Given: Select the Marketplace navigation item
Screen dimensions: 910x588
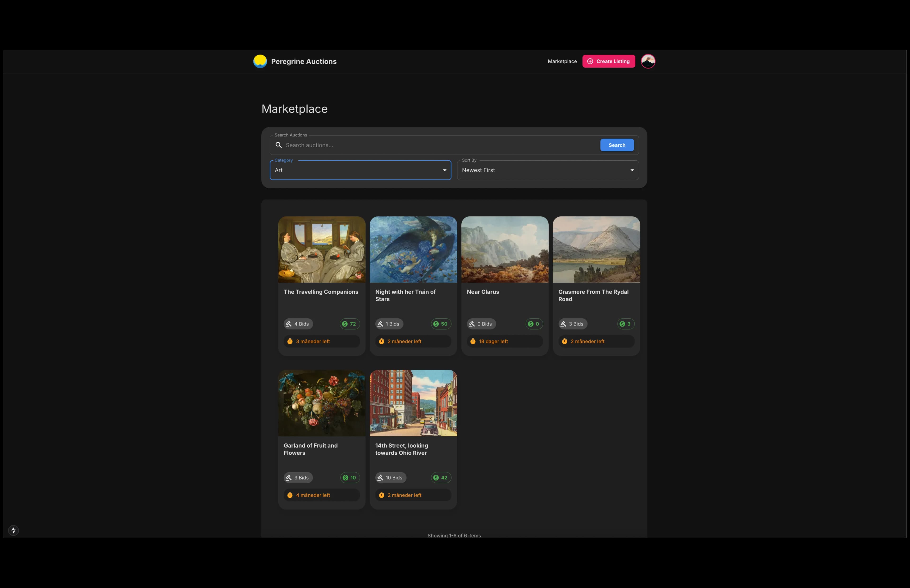Looking at the screenshot, I should coord(562,61).
